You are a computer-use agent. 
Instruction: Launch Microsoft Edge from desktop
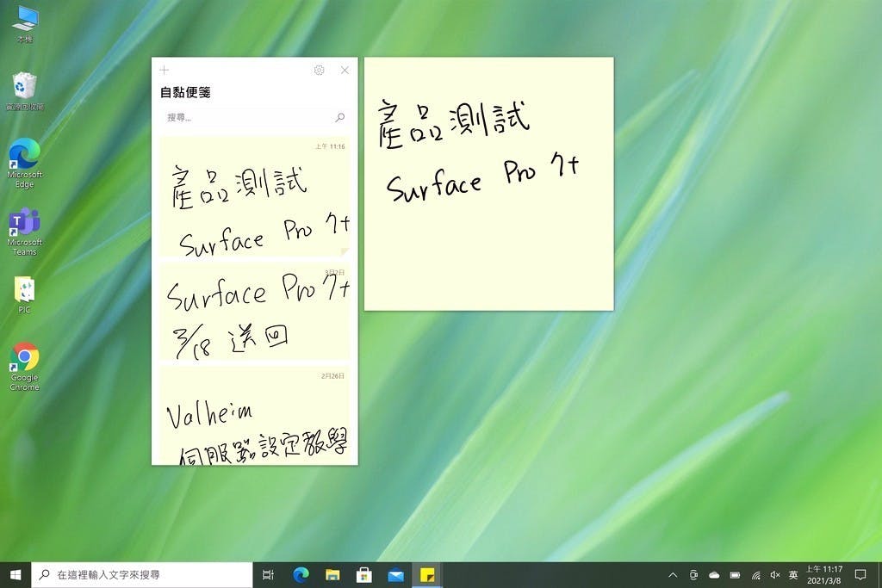coord(25,163)
